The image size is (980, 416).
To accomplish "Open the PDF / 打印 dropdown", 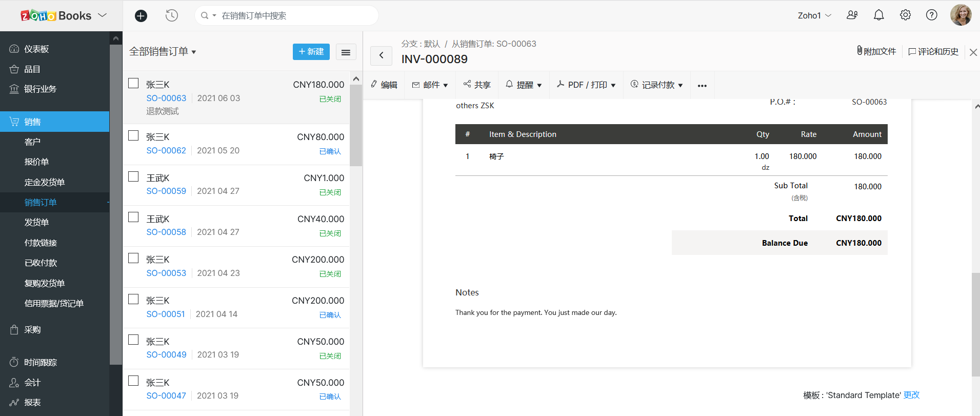I will coord(586,85).
